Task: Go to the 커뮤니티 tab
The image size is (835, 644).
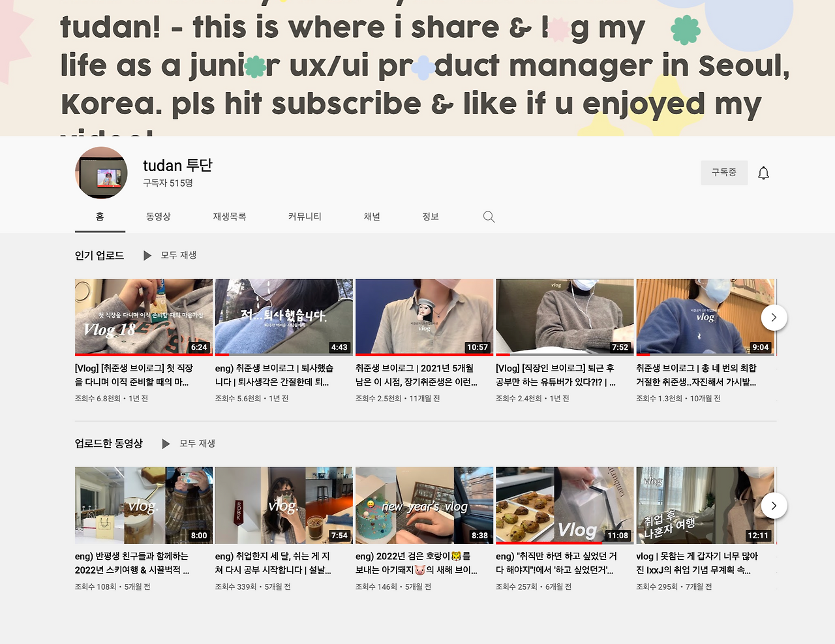Action: pyautogui.click(x=305, y=217)
